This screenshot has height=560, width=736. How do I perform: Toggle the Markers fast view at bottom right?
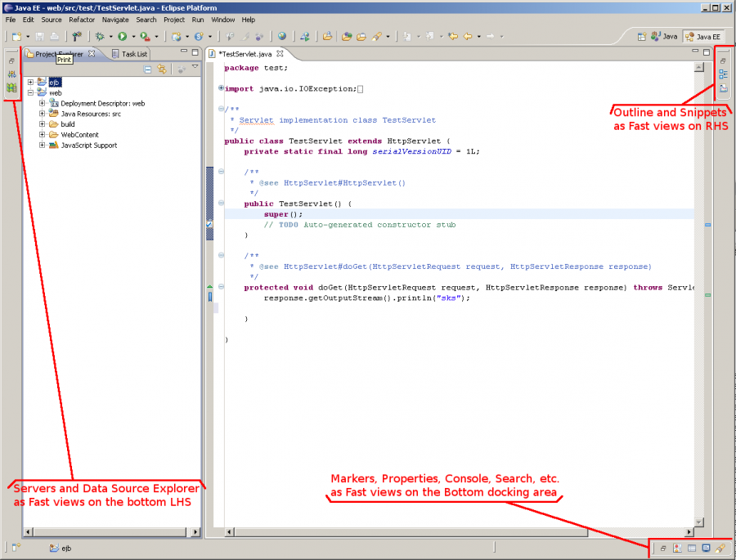click(677, 549)
